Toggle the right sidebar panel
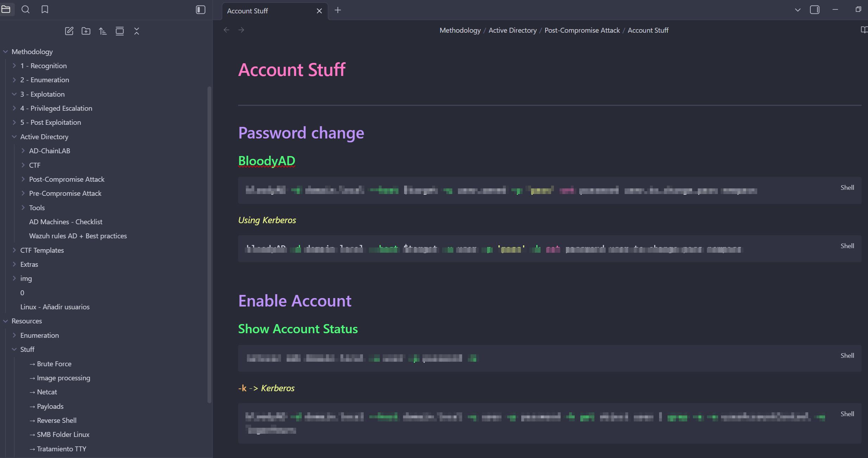Viewport: 868px width, 458px height. click(815, 10)
